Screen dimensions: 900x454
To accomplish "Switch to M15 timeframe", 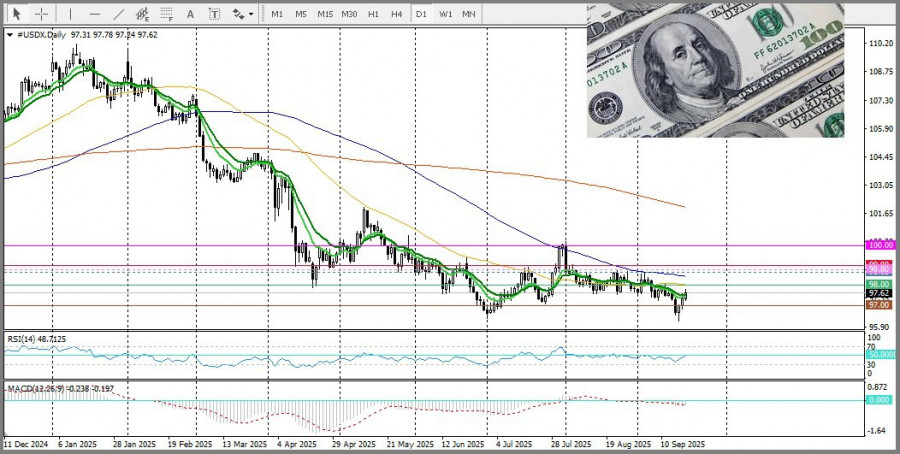I will click(x=325, y=14).
